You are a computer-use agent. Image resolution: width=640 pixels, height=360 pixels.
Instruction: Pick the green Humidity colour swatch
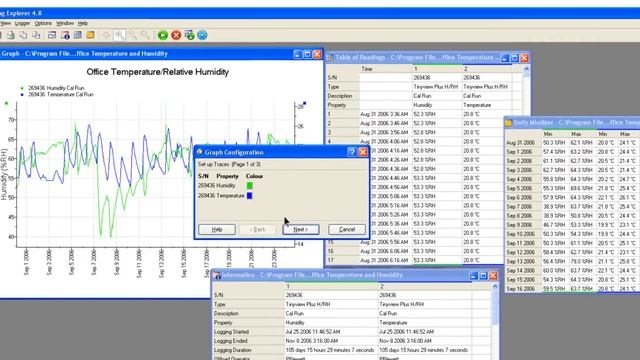coord(250,186)
